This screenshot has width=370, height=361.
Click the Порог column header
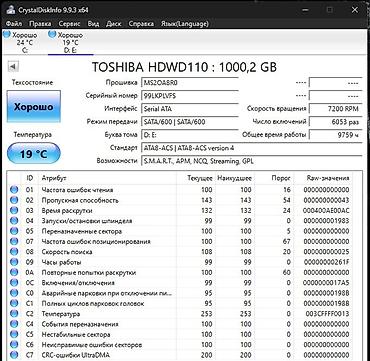pyautogui.click(x=274, y=178)
